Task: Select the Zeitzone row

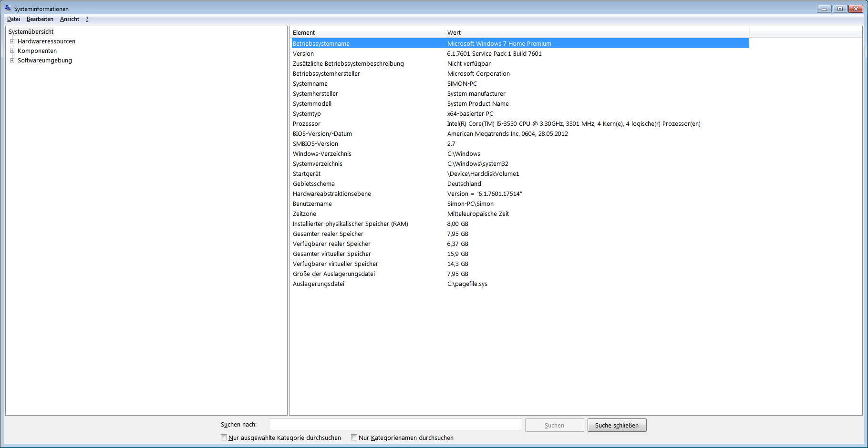Action: (x=520, y=214)
